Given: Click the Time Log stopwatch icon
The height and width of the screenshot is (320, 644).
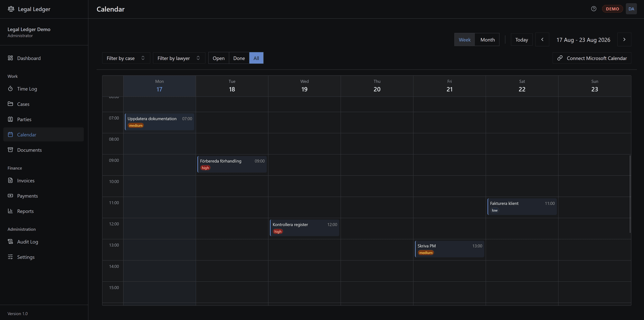Looking at the screenshot, I should [x=10, y=89].
